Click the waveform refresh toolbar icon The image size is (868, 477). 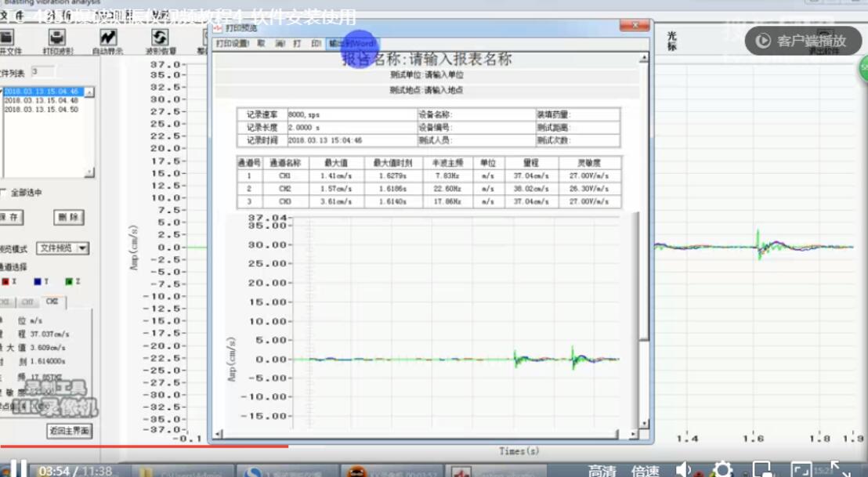(x=160, y=37)
